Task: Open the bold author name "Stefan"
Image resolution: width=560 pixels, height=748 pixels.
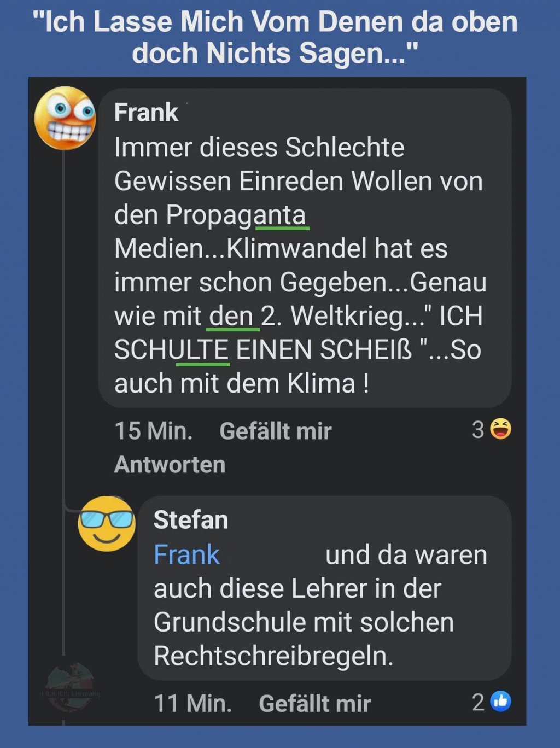Action: click(190, 520)
